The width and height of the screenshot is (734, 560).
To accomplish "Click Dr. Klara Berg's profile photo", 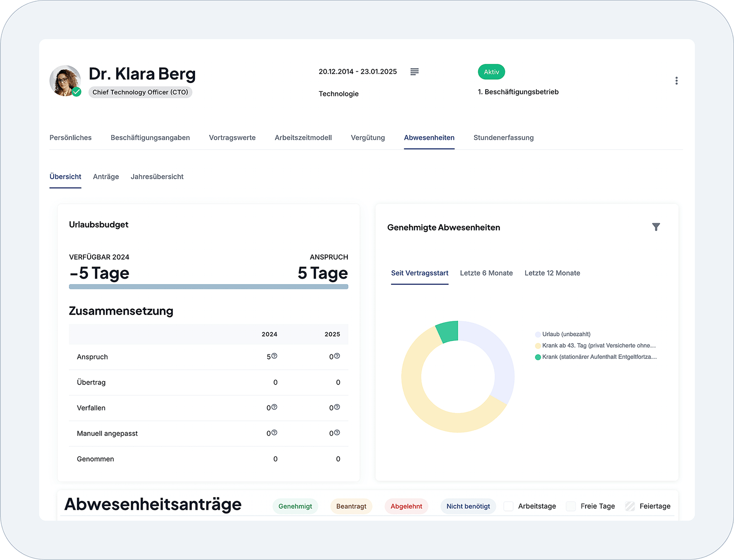I will 65,81.
